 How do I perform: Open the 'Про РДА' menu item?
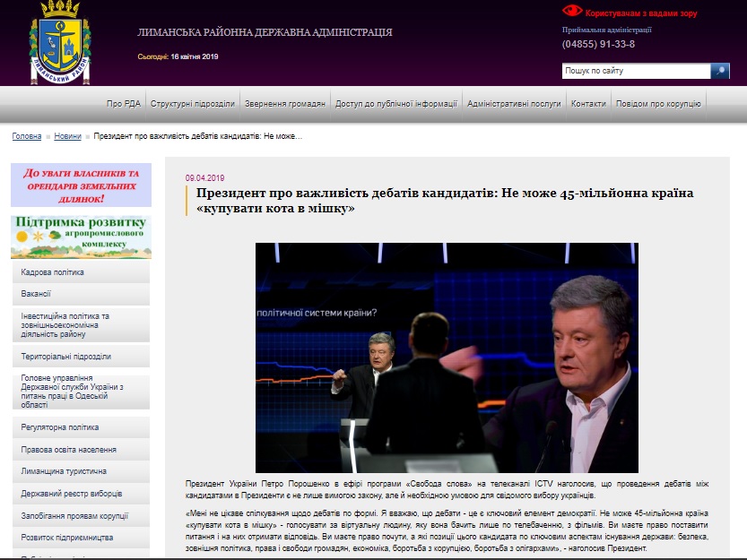[123, 104]
